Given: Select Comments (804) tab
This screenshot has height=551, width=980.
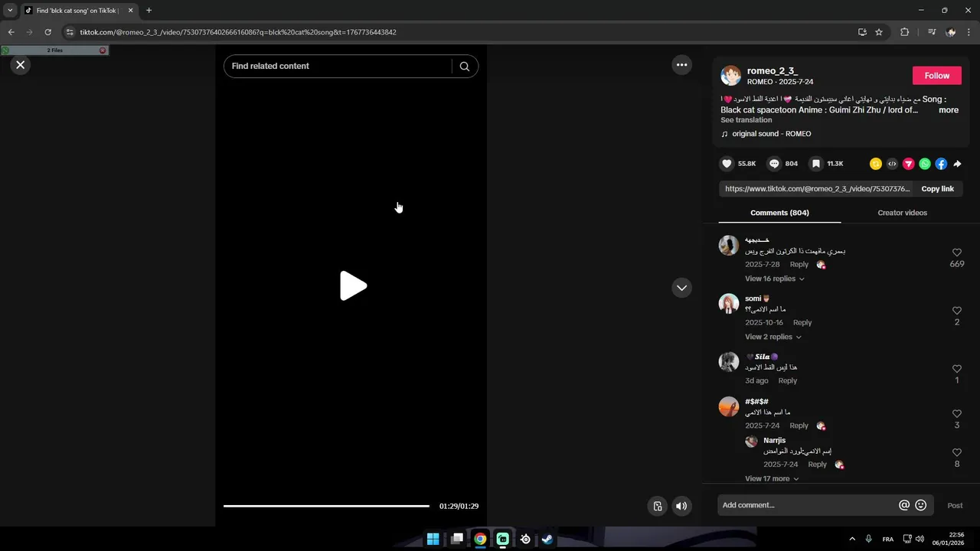Looking at the screenshot, I should (779, 213).
